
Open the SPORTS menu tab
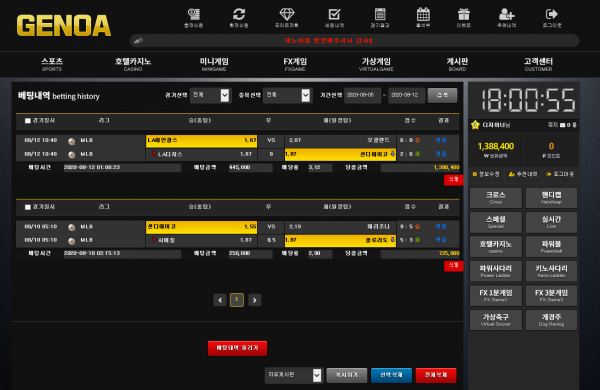[x=52, y=64]
